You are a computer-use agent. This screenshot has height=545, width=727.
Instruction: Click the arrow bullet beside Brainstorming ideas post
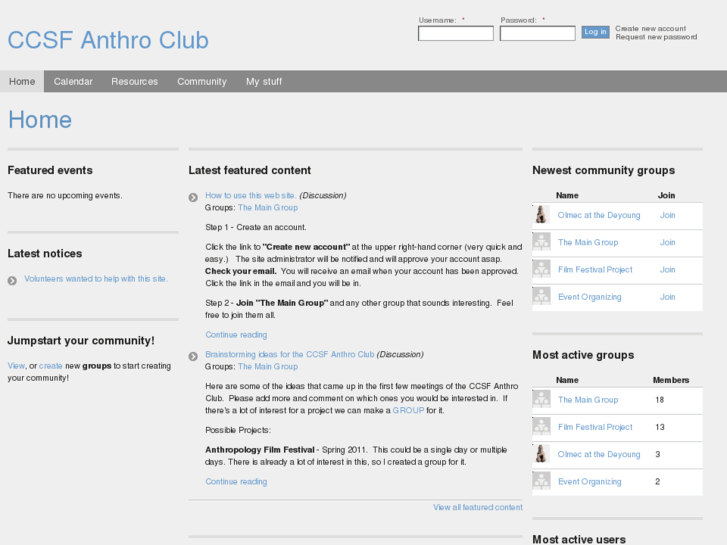(193, 356)
